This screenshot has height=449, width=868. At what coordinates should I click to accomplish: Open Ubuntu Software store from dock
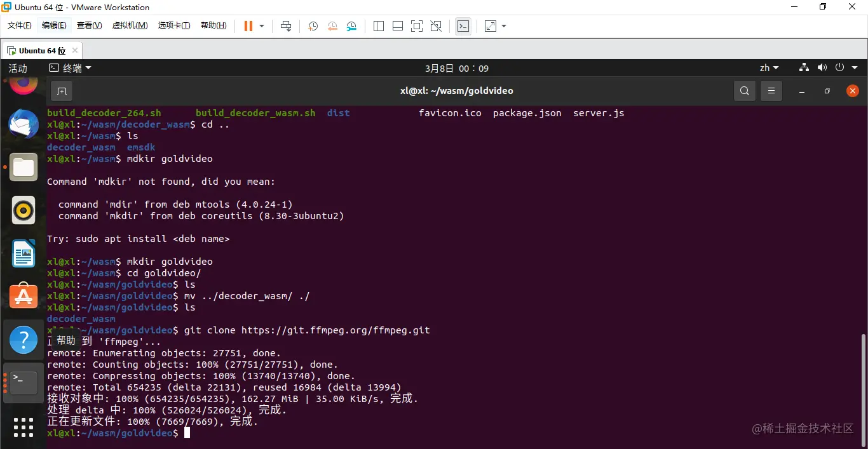(24, 296)
